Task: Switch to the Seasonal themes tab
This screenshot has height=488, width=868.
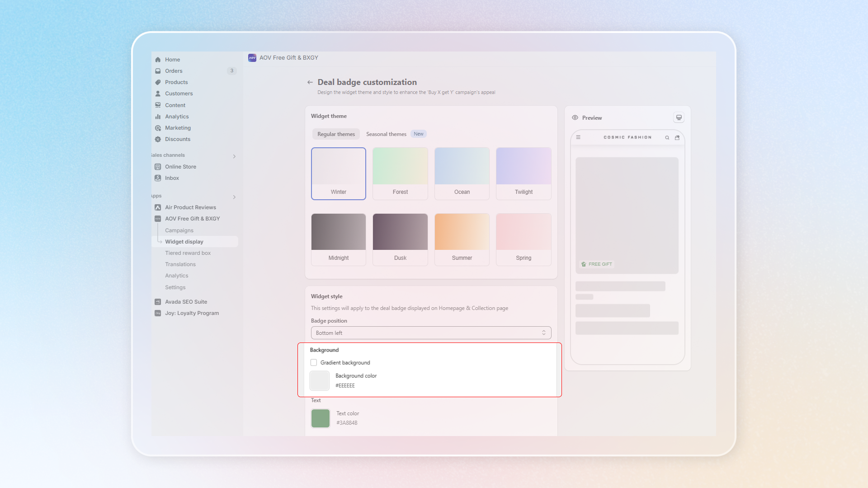Action: 386,134
